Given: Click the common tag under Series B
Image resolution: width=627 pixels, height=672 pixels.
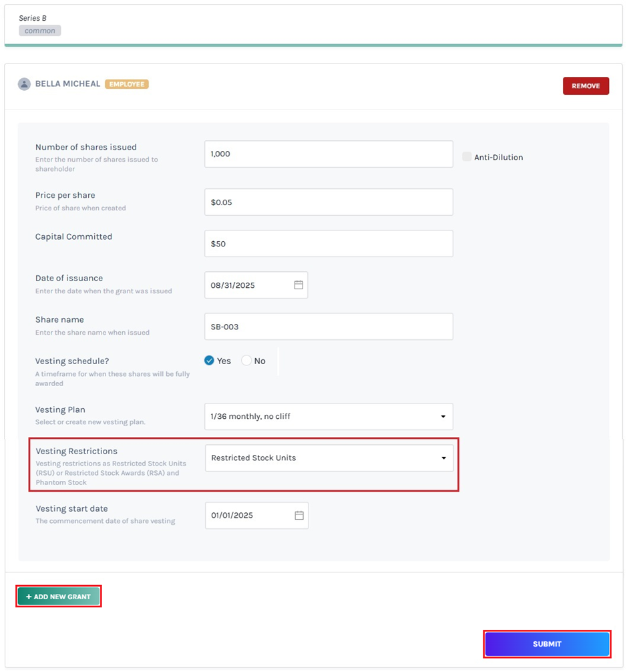Looking at the screenshot, I should point(39,30).
